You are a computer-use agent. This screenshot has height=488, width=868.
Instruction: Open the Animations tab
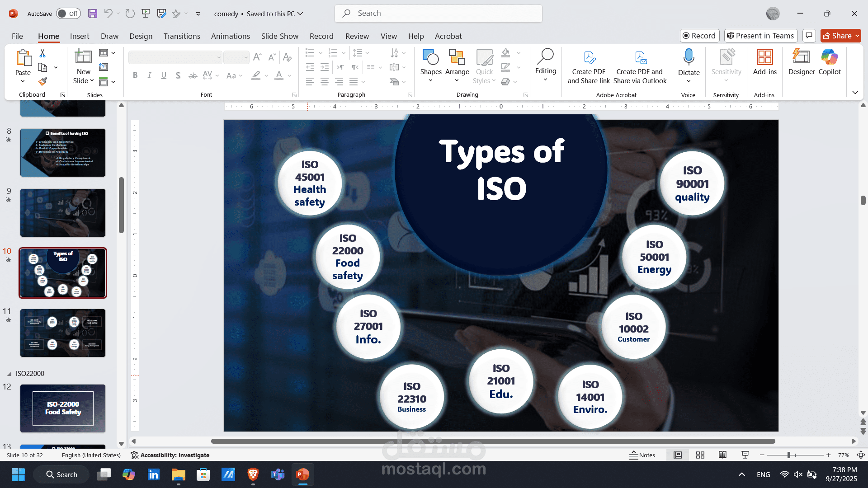(231, 36)
